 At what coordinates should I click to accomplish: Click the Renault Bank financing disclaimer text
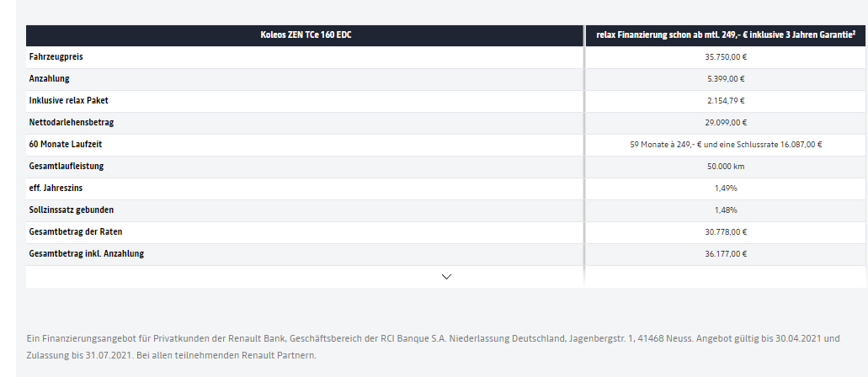pyautogui.click(x=434, y=347)
